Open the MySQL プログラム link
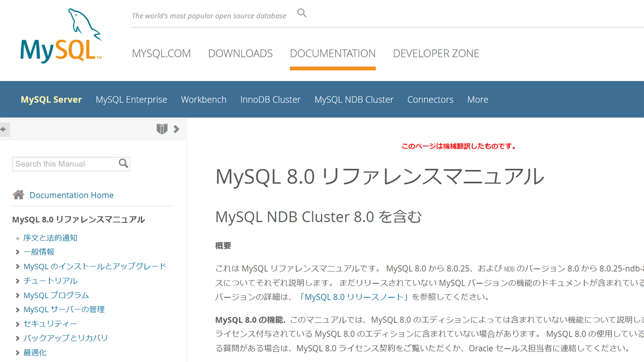Viewport: 644px width, 362px height. coord(56,295)
